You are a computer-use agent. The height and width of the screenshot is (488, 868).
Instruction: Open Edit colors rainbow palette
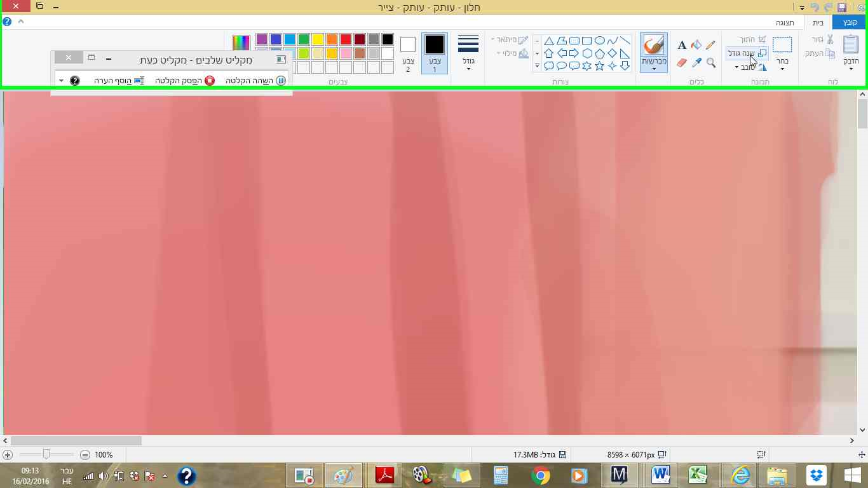point(241,43)
